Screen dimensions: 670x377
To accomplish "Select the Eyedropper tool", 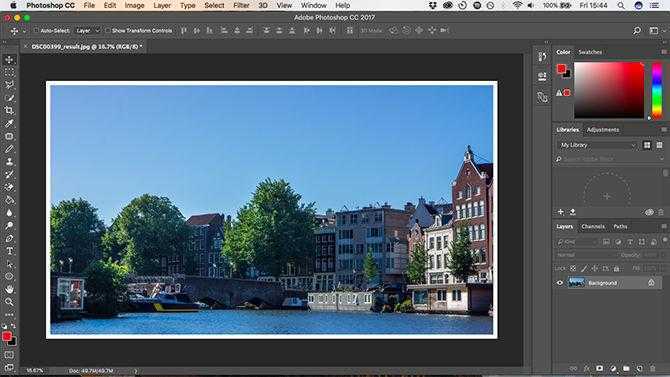I will [9, 123].
